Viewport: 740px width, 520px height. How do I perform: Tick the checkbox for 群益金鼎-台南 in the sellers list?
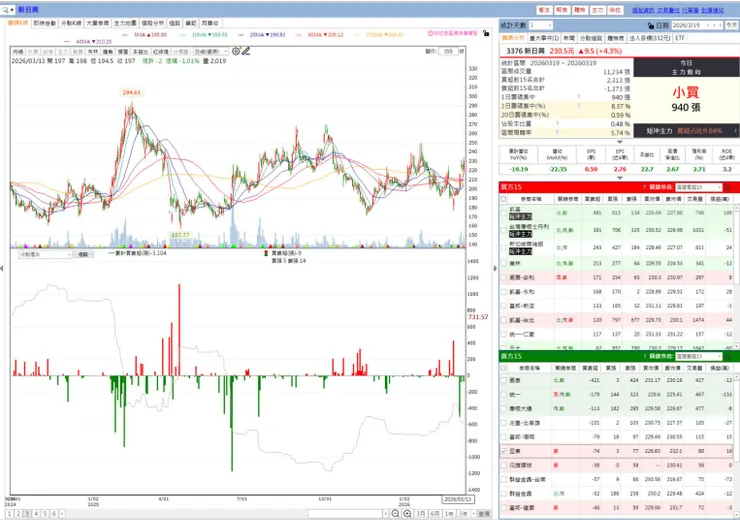(504, 479)
